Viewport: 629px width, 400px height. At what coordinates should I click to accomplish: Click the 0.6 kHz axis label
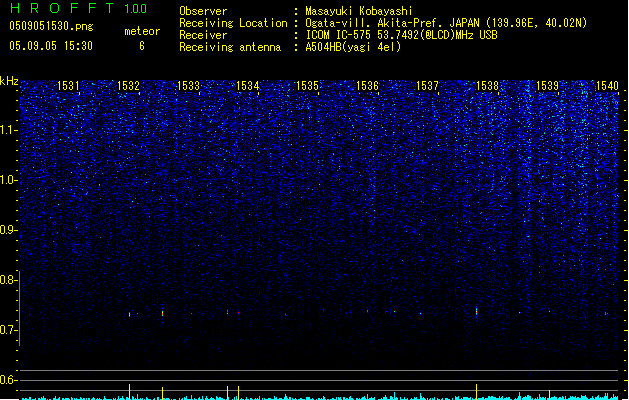[8, 380]
